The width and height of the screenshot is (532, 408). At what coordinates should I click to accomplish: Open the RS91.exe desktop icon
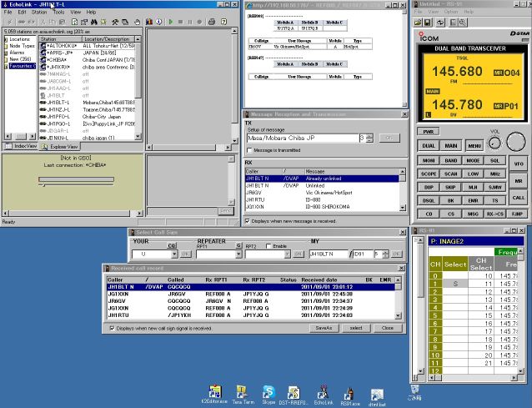351,392
